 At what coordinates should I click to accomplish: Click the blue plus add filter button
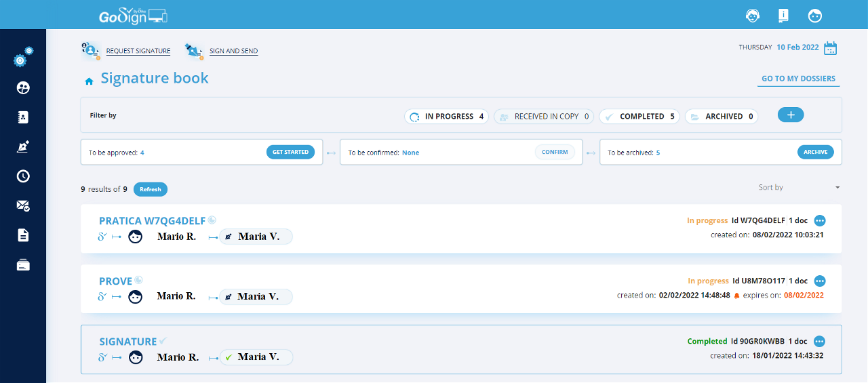pyautogui.click(x=791, y=115)
